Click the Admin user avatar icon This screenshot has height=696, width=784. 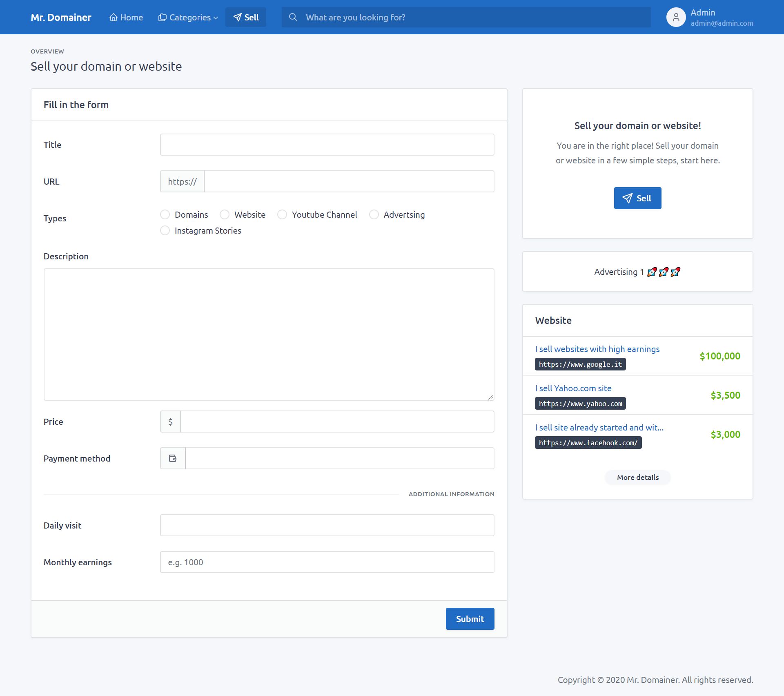[x=676, y=17]
